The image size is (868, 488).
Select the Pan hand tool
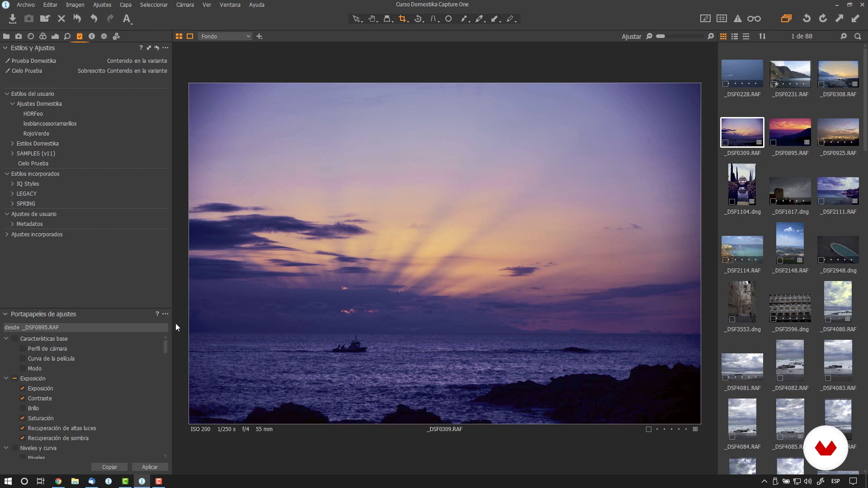(x=372, y=19)
